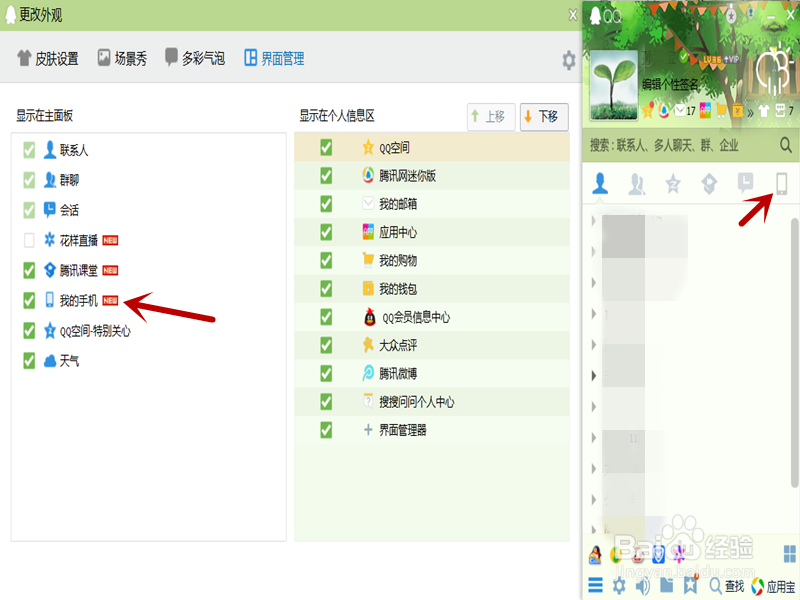Open file assistant icon in QQ bottom bar

(666, 586)
